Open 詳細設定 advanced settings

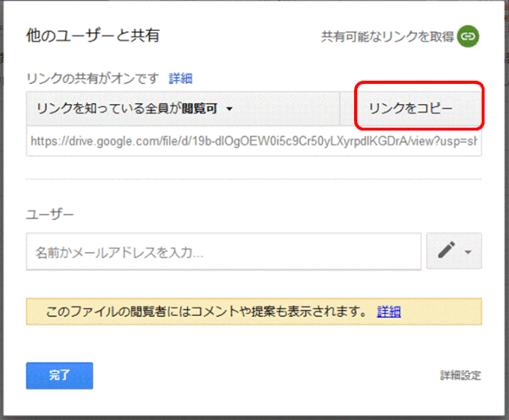point(460,376)
